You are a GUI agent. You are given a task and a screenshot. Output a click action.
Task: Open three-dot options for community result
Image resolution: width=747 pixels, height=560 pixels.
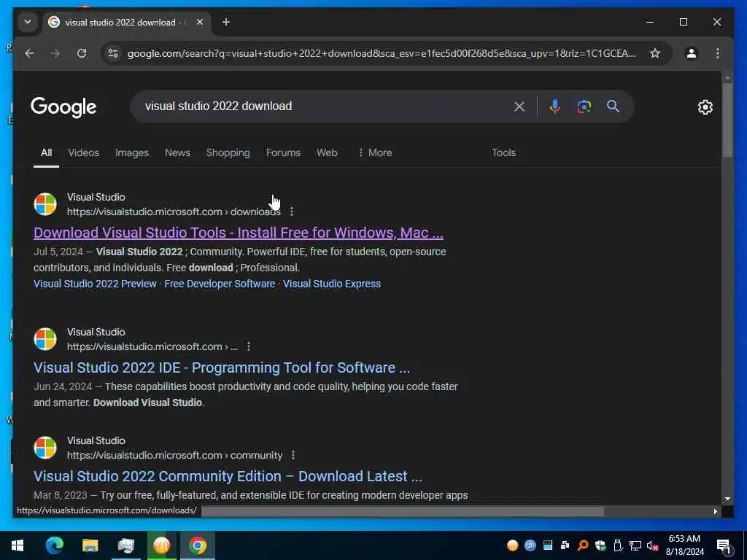click(293, 455)
